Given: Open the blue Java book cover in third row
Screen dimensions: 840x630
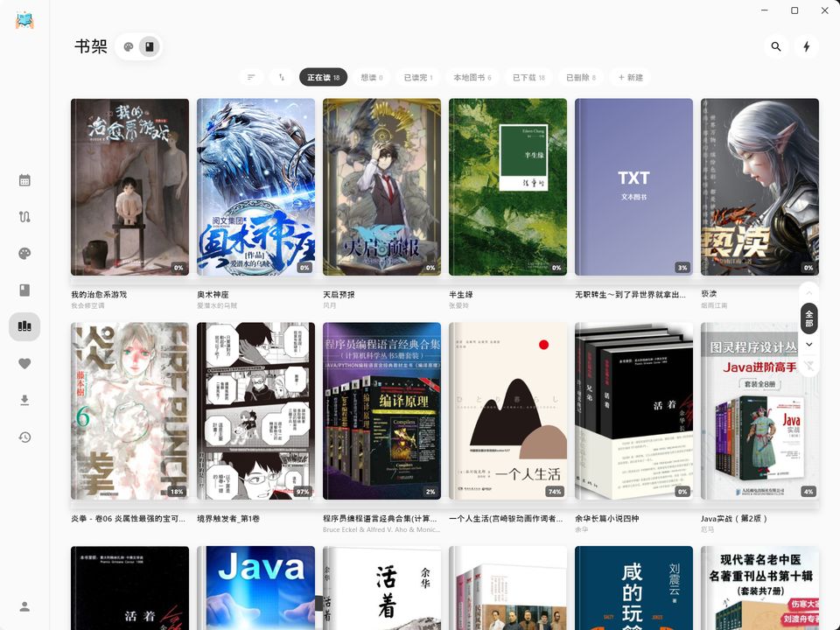Looking at the screenshot, I should tap(255, 588).
